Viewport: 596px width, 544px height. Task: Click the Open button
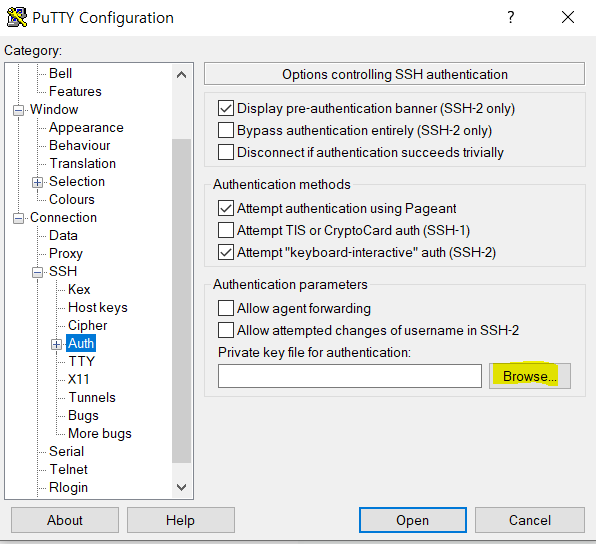(x=413, y=520)
